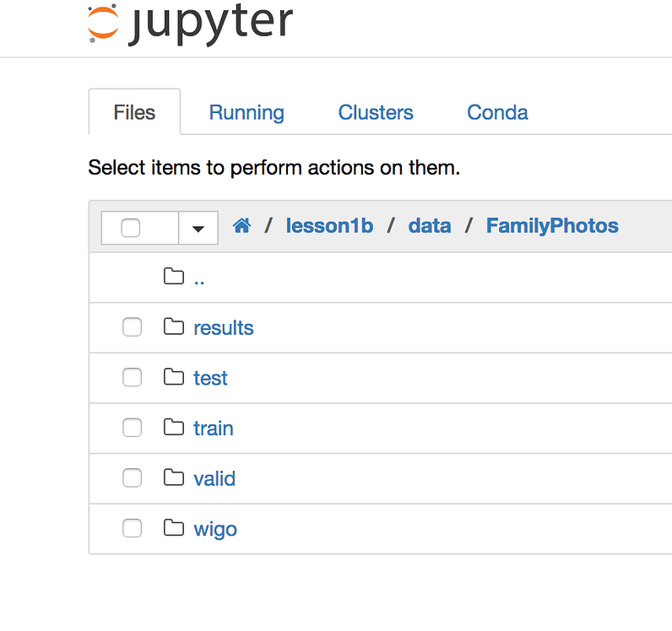Switch to the Running tab

247,113
